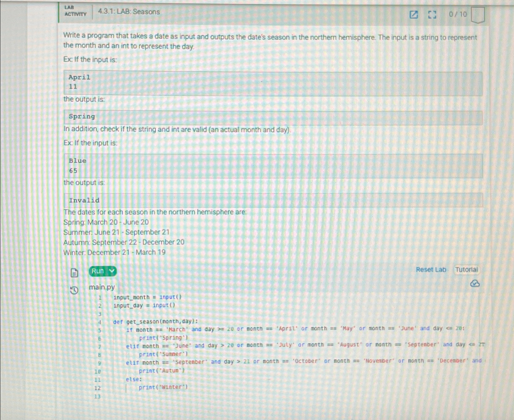Expand the Run button options dropdown
The height and width of the screenshot is (420, 514).
[x=111, y=271]
